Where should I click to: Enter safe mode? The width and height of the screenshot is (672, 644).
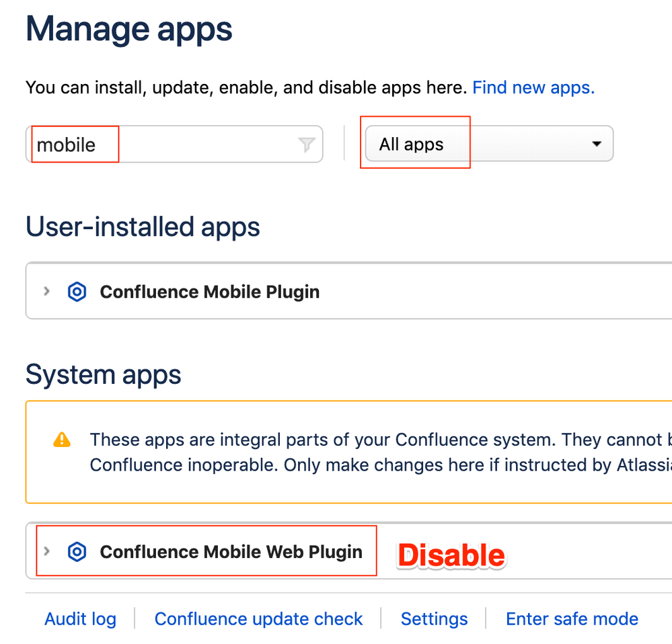click(571, 618)
